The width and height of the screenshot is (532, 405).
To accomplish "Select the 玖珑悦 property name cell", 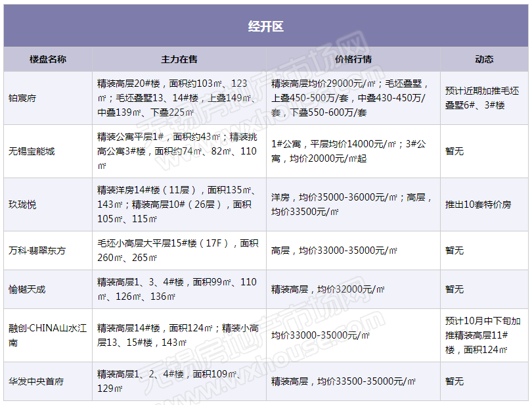I will [22, 204].
